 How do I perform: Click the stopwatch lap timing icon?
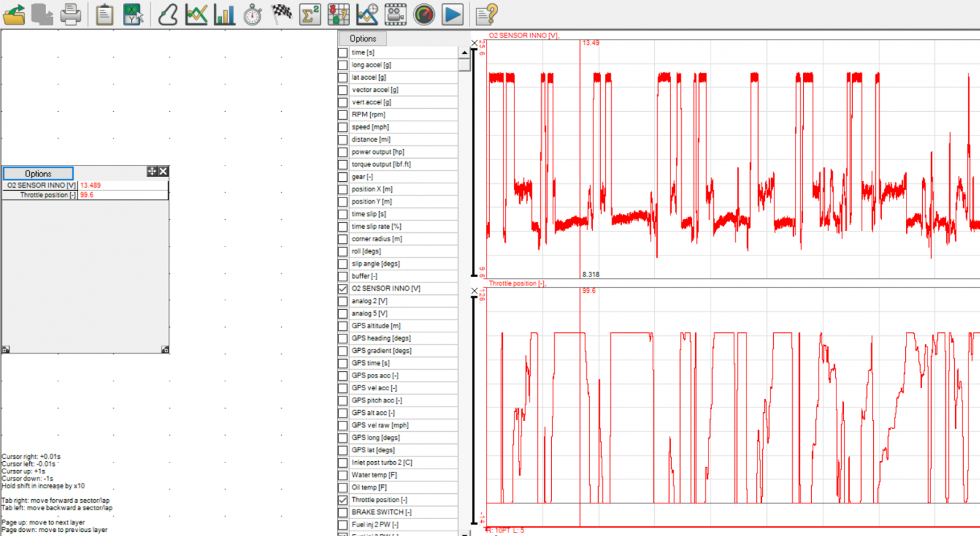(252, 14)
